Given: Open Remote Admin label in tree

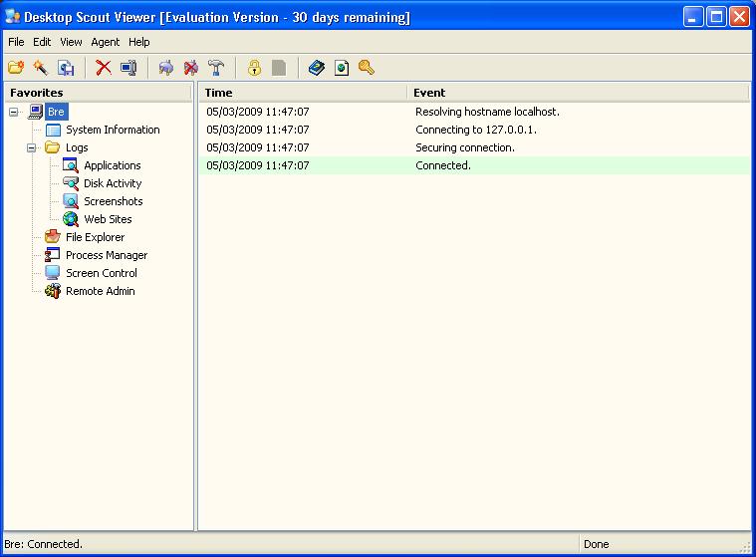Looking at the screenshot, I should (101, 291).
